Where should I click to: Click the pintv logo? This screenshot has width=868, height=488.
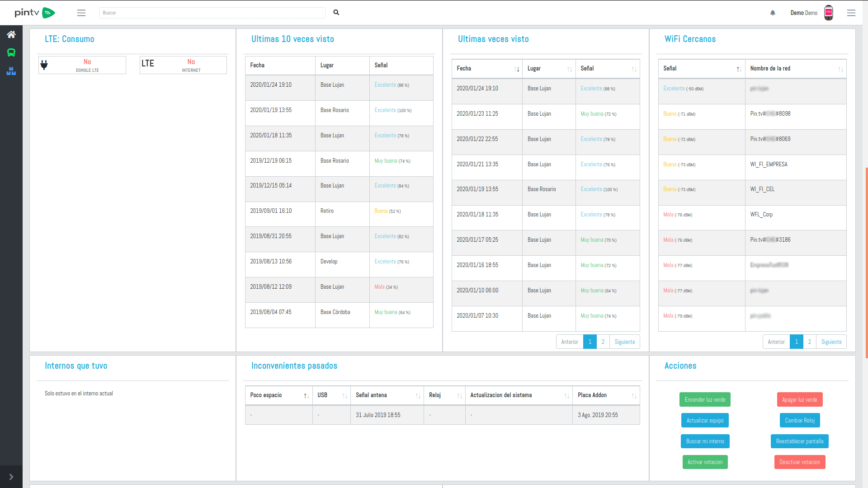click(x=34, y=13)
